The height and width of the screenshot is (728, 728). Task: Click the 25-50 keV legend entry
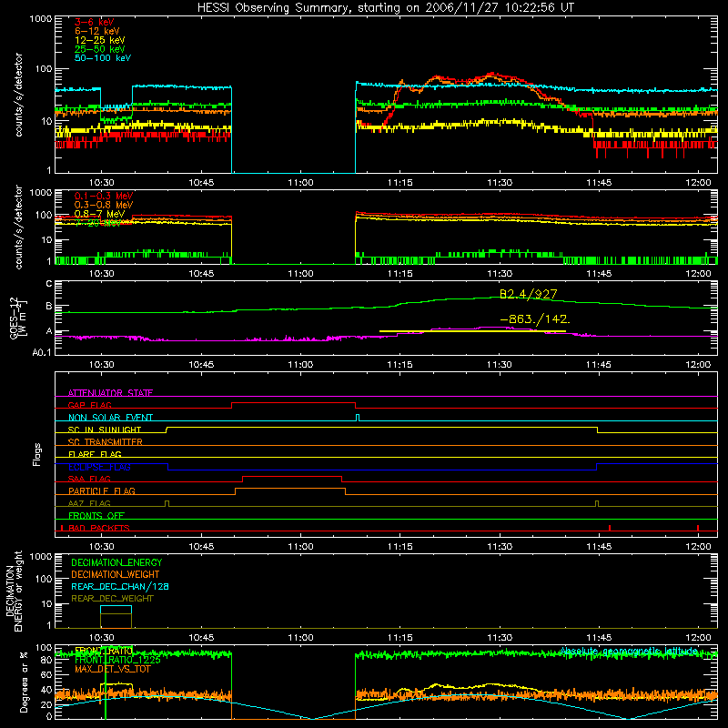[99, 49]
